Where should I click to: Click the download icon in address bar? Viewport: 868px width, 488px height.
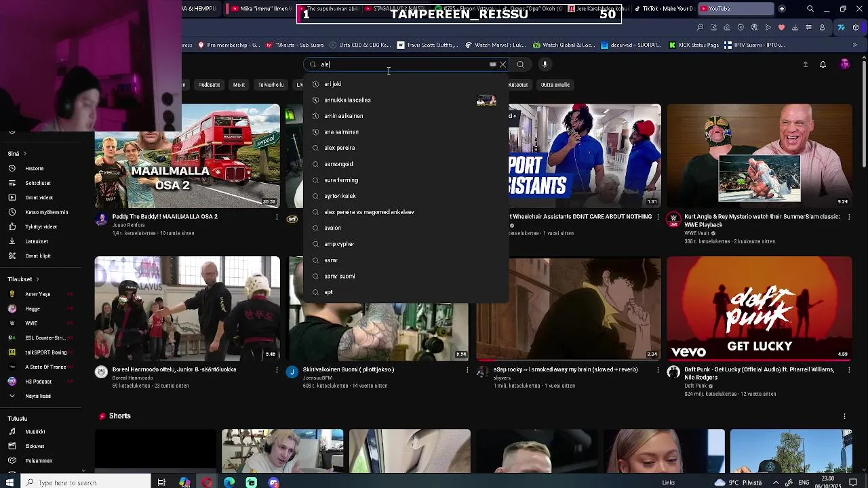tap(795, 28)
